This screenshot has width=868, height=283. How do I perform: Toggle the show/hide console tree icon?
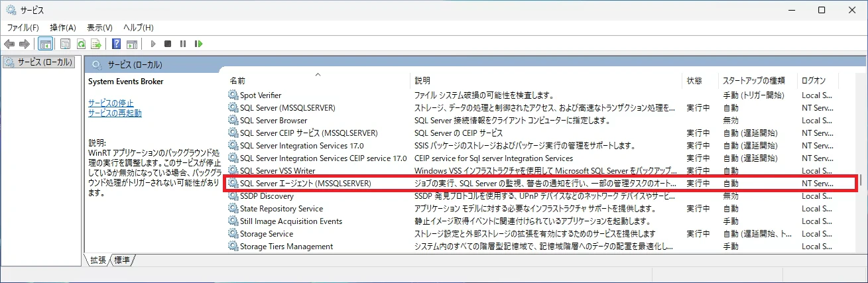[x=46, y=44]
